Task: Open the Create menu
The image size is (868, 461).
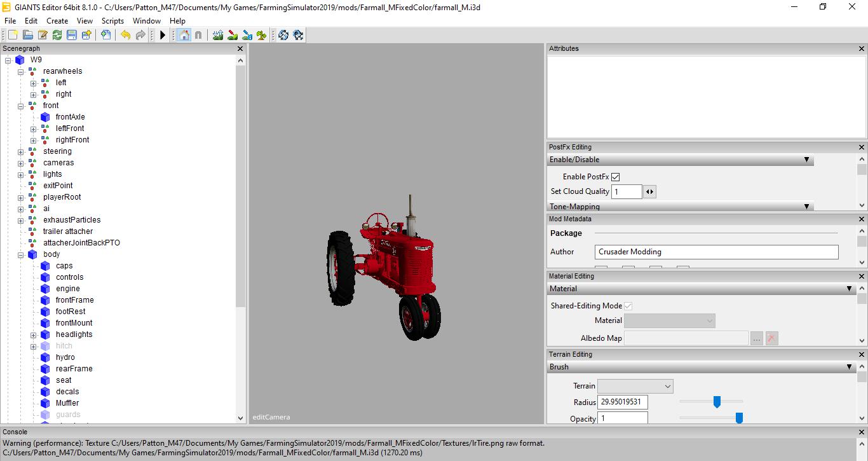Action: (57, 21)
